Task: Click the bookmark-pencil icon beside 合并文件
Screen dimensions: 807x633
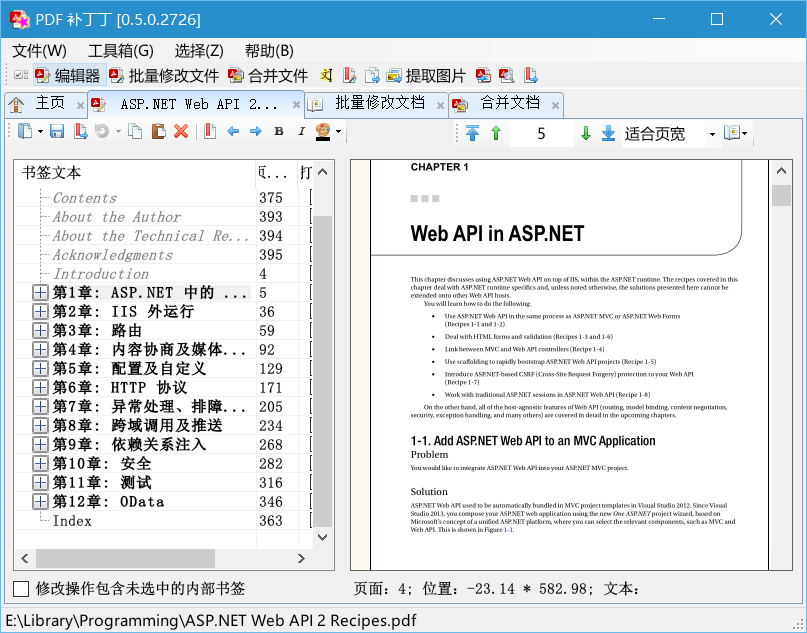Action: click(349, 76)
